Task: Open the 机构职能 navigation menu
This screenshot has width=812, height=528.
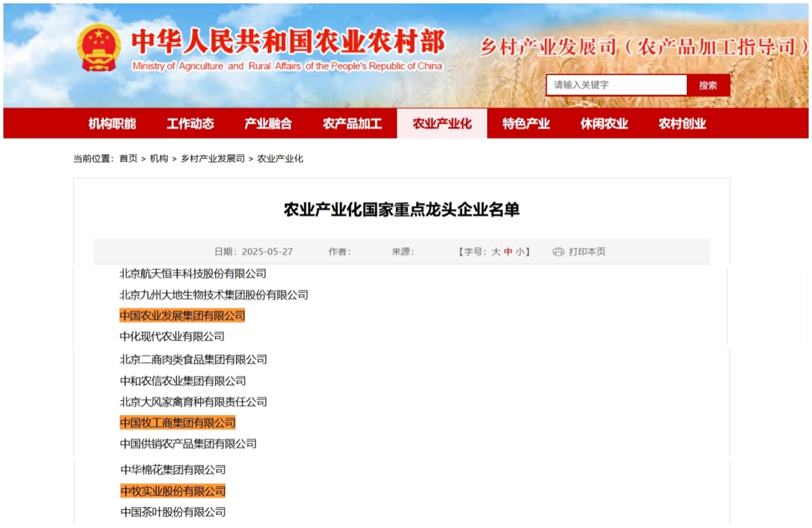Action: point(112,124)
